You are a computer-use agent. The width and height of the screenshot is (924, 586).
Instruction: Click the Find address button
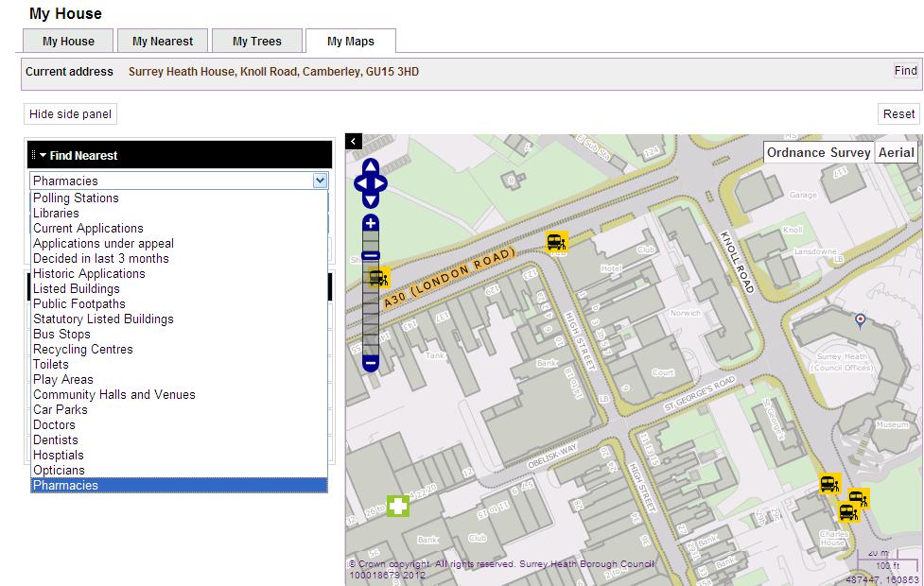coord(906,71)
